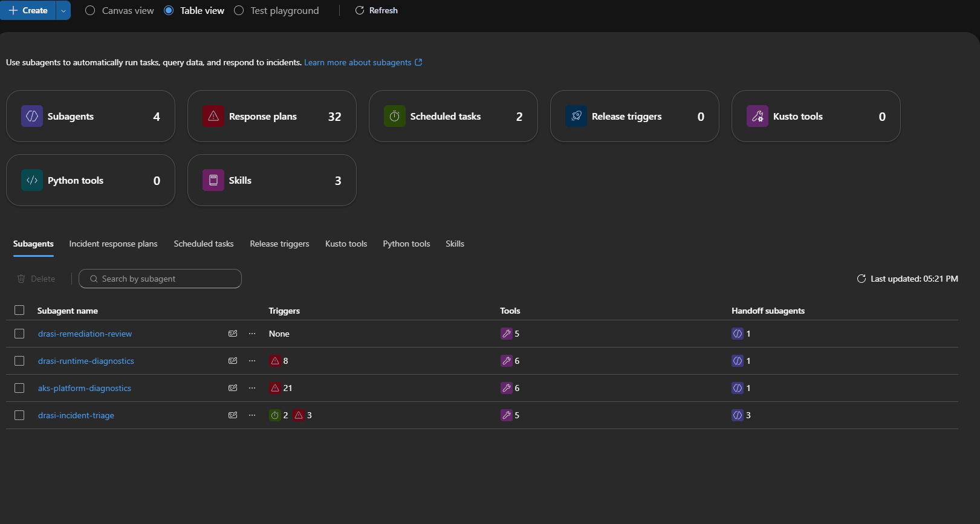Click the incident trigger icon for drasi-runtime-diagnostics
The height and width of the screenshot is (524, 980).
point(275,361)
